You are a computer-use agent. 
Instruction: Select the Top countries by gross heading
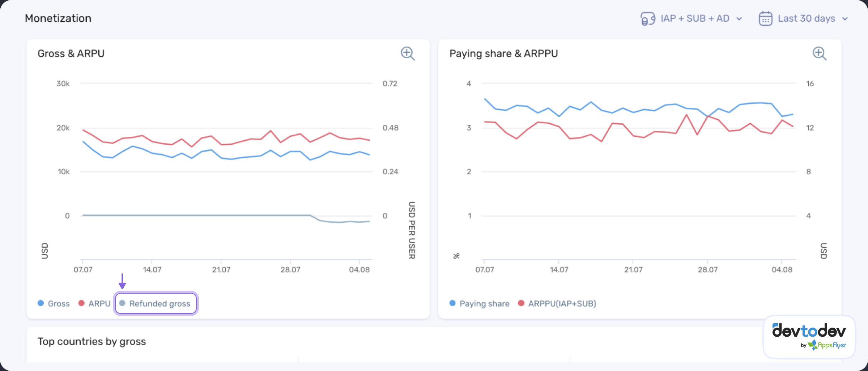(x=92, y=341)
